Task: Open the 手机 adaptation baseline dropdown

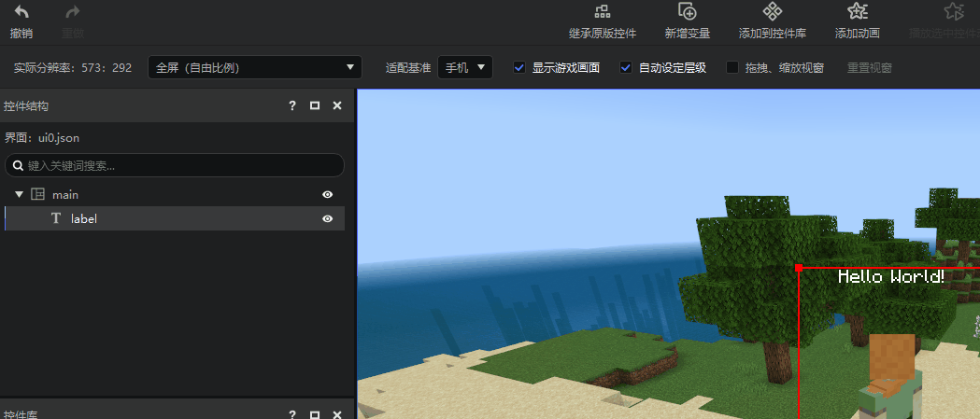Action: pos(465,67)
